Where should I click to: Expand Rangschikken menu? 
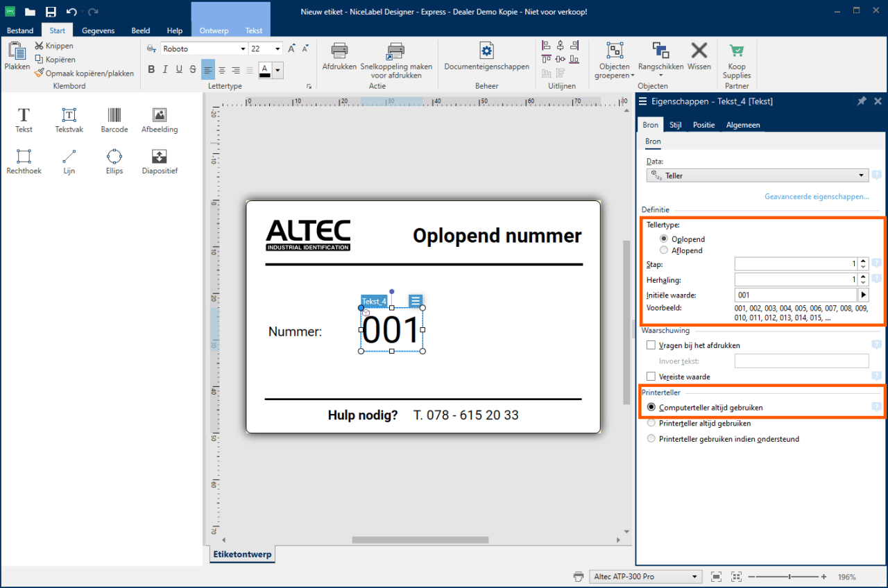click(x=660, y=76)
